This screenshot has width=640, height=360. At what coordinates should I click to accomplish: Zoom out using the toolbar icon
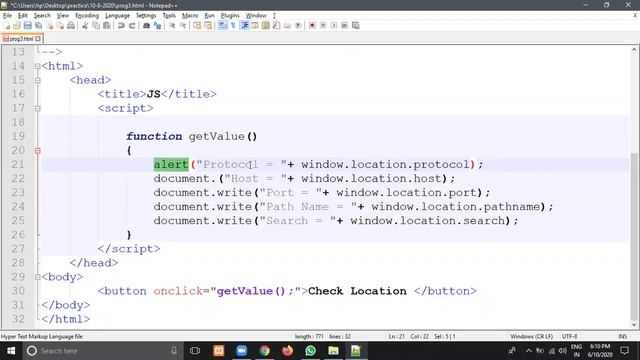tap(183, 25)
